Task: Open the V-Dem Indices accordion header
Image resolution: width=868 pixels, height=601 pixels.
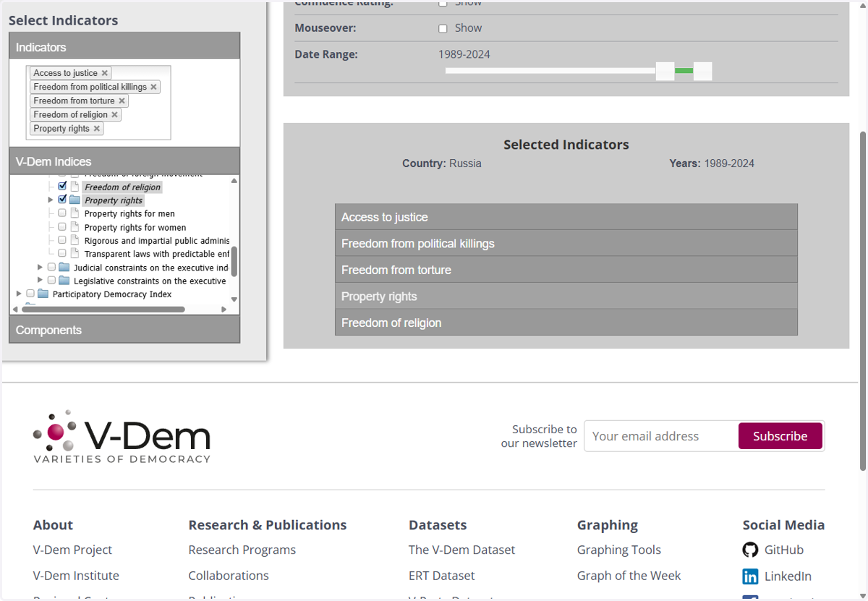Action: (124, 161)
